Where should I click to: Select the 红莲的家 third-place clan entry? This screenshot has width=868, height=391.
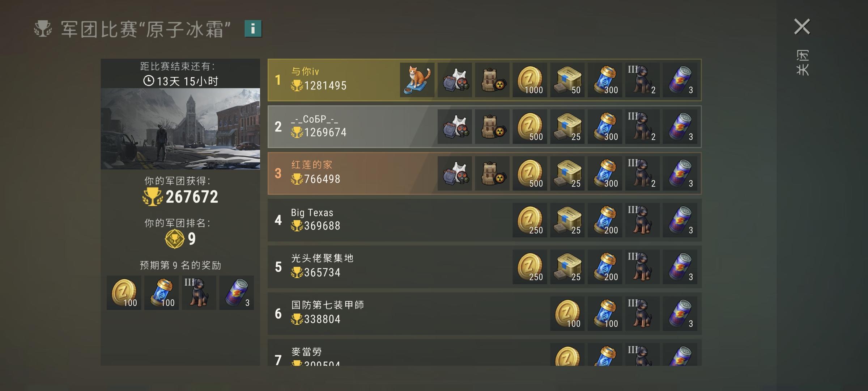tap(485, 173)
